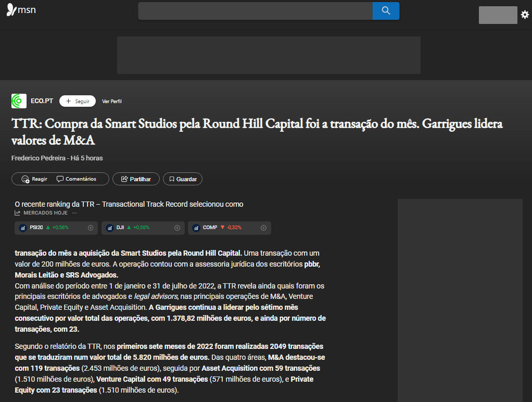The height and width of the screenshot is (402, 532).
Task: Click the COMP -0,32% change value
Action: point(234,228)
